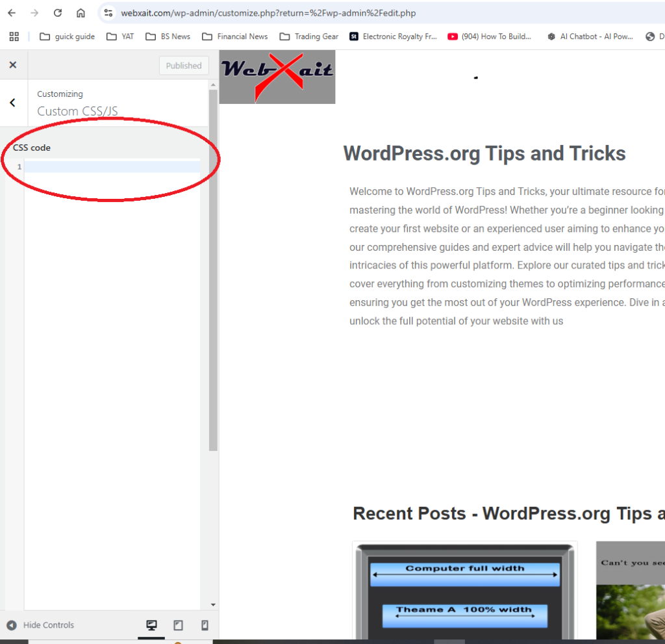Viewport: 665px width, 644px height.
Task: Click the WordPress.org Tips and Tricks heading
Action: (x=484, y=153)
